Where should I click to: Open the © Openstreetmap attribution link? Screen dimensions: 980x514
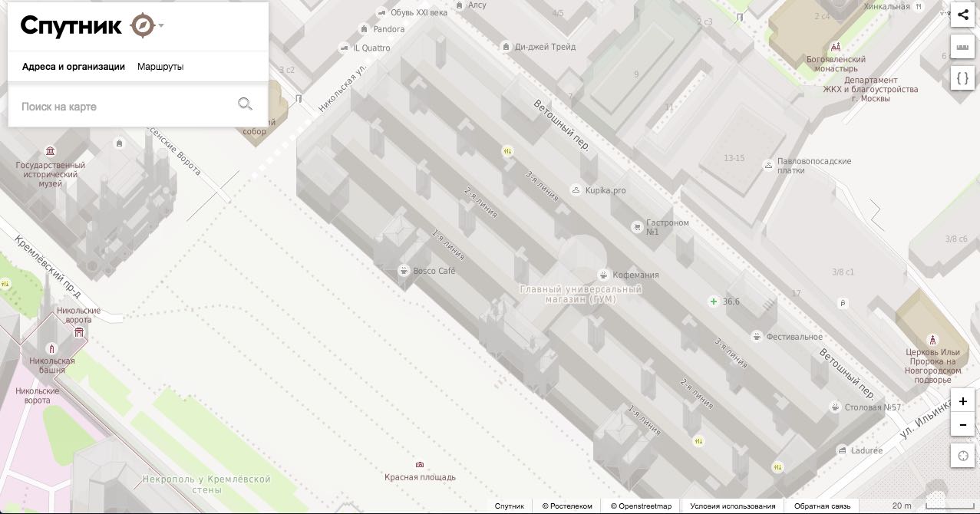(641, 506)
